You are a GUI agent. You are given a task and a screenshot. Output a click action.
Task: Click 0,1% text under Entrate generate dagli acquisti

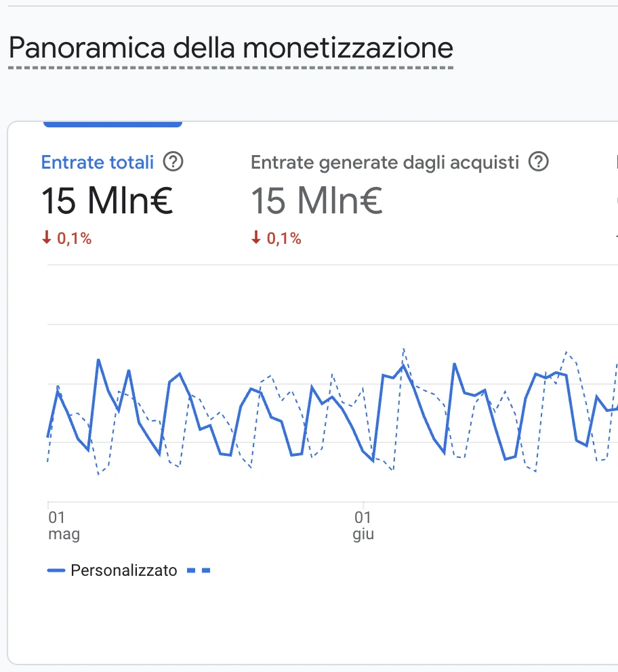(283, 238)
